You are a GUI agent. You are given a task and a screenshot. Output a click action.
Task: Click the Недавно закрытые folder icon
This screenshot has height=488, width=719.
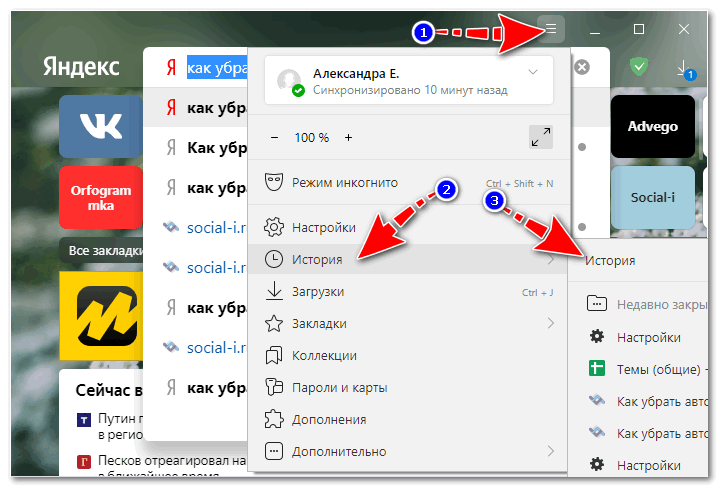597,304
